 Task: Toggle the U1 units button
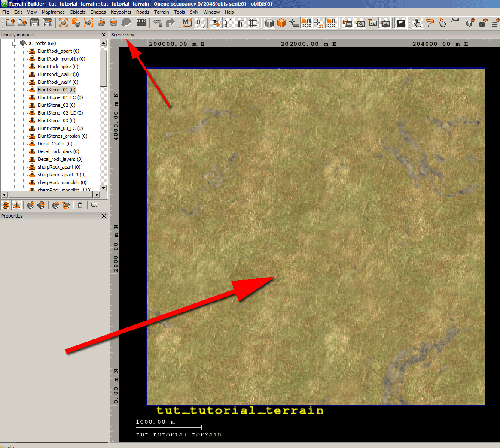click(200, 23)
